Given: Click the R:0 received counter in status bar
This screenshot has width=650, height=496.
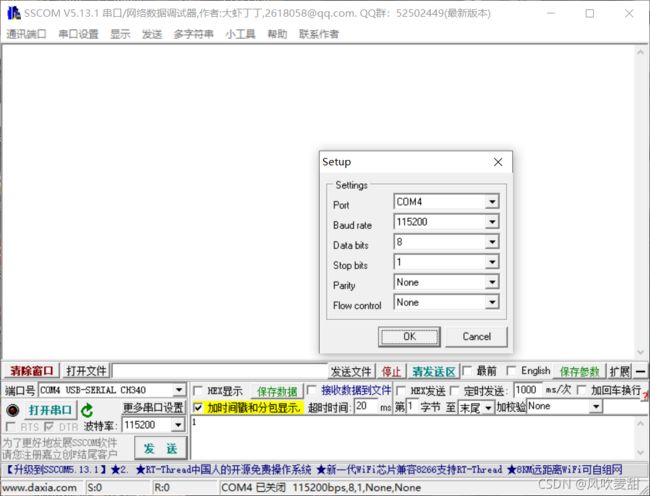Looking at the screenshot, I should coord(162,488).
